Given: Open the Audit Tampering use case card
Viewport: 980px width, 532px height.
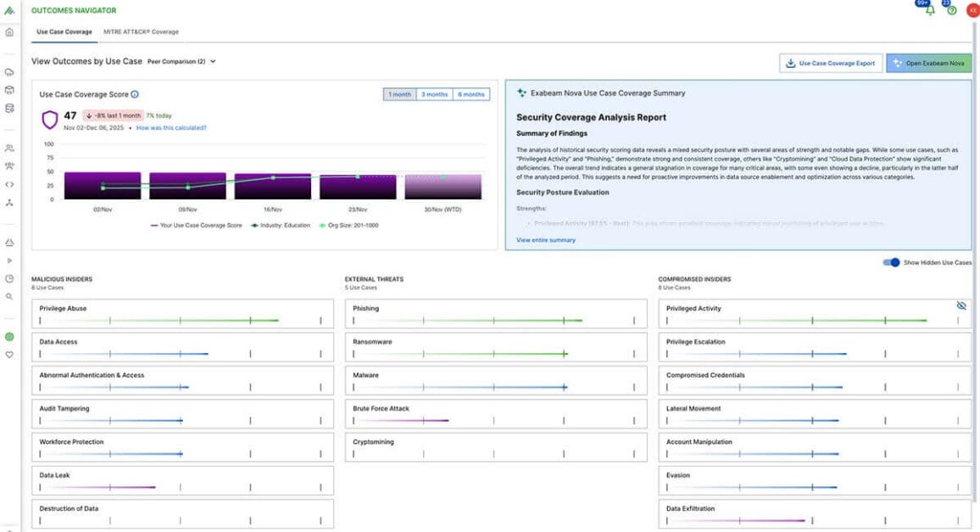Looking at the screenshot, I should [182, 414].
